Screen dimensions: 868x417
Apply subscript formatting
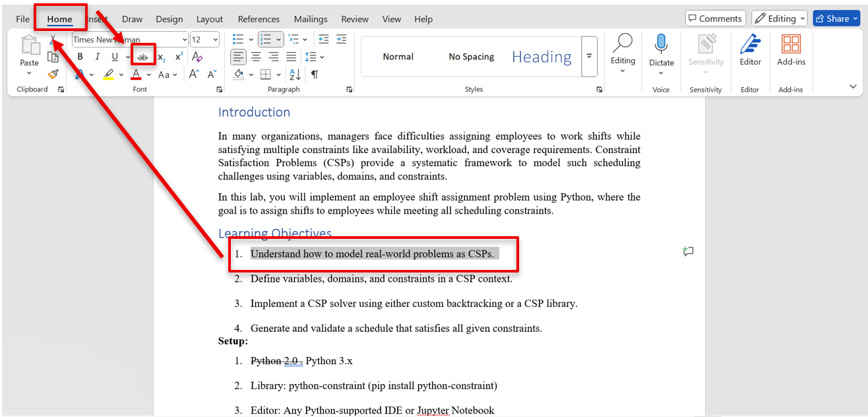click(x=160, y=57)
